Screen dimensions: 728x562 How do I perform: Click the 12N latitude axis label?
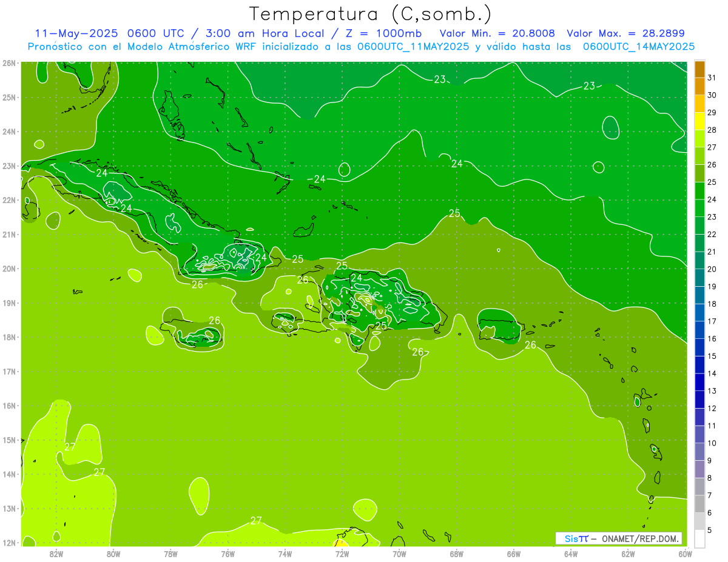9,543
